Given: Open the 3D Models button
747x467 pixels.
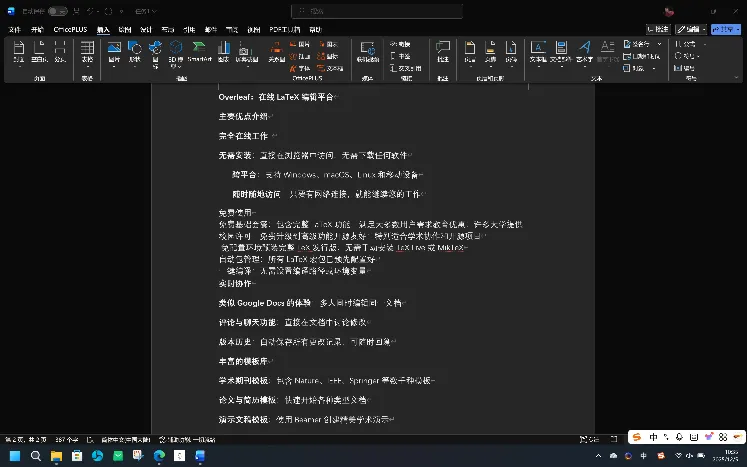Looking at the screenshot, I should tap(176, 54).
